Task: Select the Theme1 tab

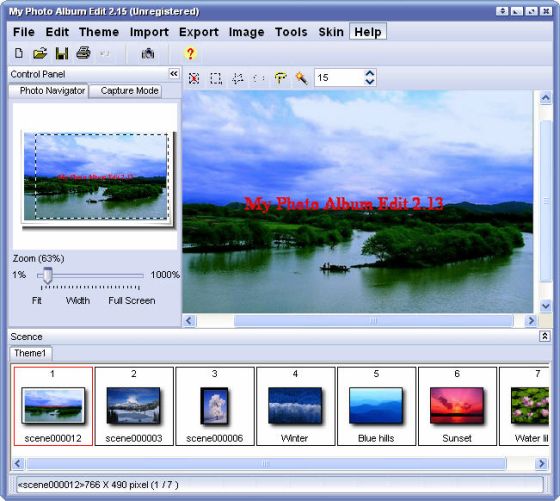Action: click(x=30, y=353)
